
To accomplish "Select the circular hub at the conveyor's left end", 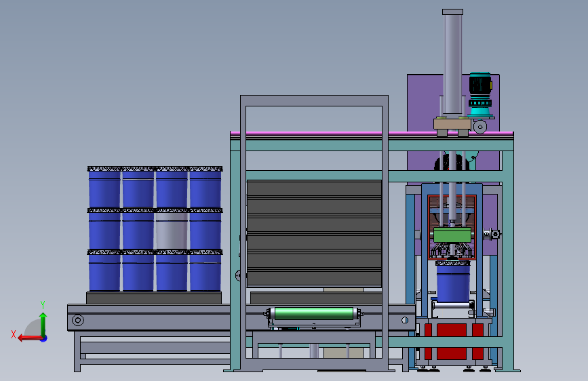I will coord(78,320).
